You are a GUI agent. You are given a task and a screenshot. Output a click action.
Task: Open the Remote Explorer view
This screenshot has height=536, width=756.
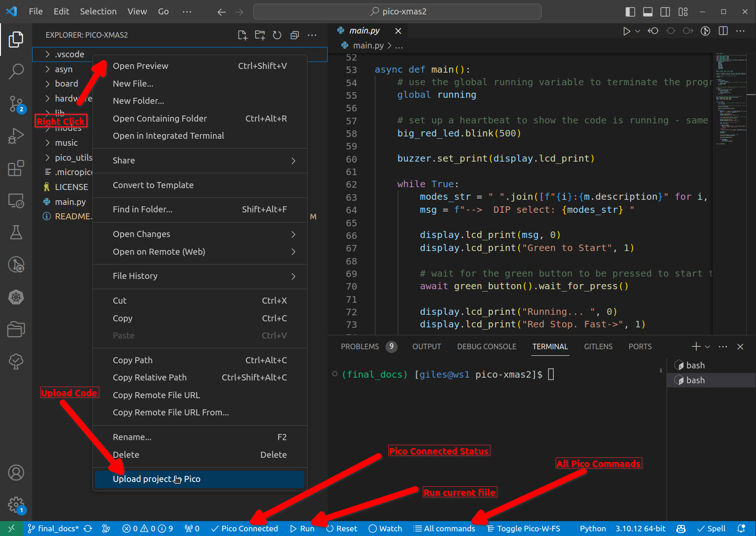[16, 200]
